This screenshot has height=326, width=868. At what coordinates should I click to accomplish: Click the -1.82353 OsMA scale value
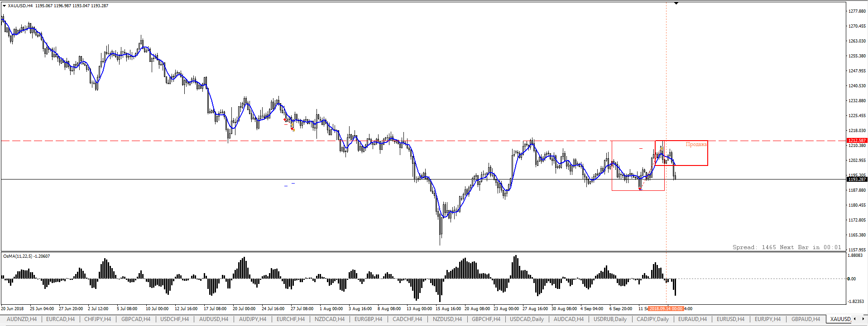(x=855, y=302)
